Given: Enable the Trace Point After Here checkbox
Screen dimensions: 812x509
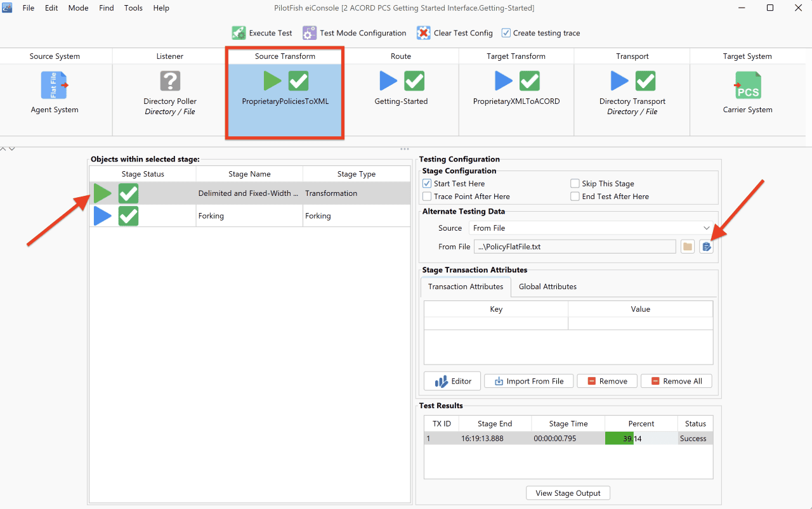Looking at the screenshot, I should point(427,197).
